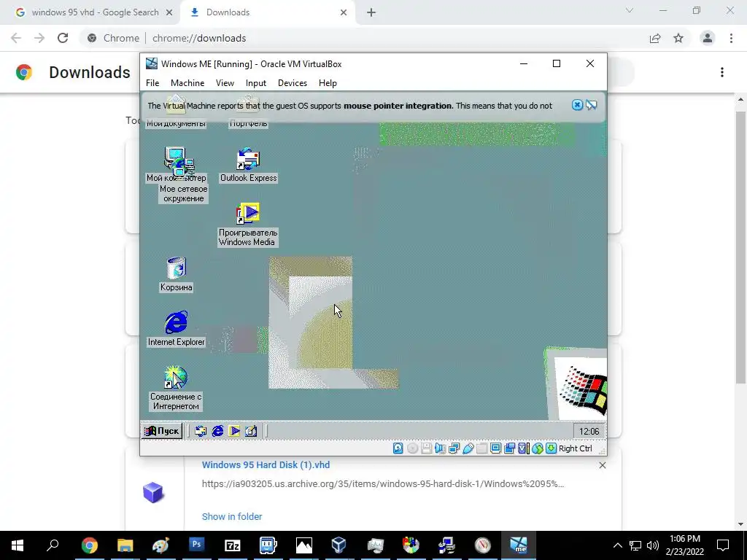
Task: Click VirtualBox floppy drive indicator
Action: (x=426, y=448)
